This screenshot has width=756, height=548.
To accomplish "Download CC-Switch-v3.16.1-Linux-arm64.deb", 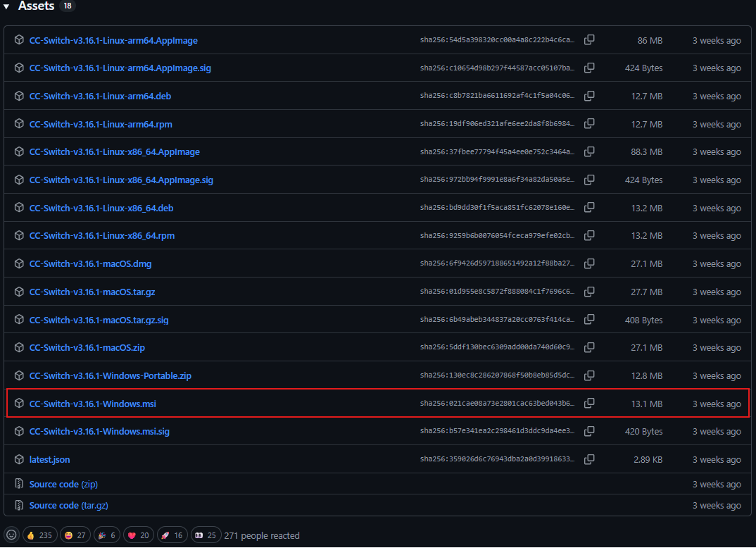I will pyautogui.click(x=100, y=96).
